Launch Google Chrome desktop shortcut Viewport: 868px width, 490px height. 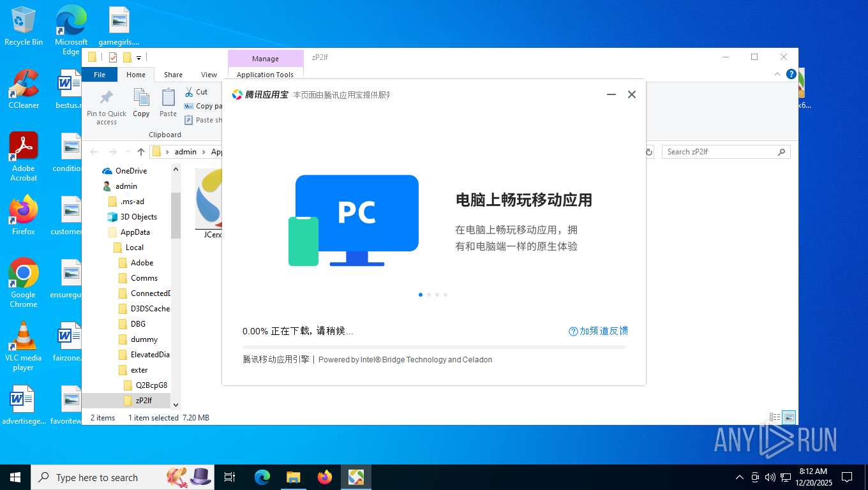24,283
